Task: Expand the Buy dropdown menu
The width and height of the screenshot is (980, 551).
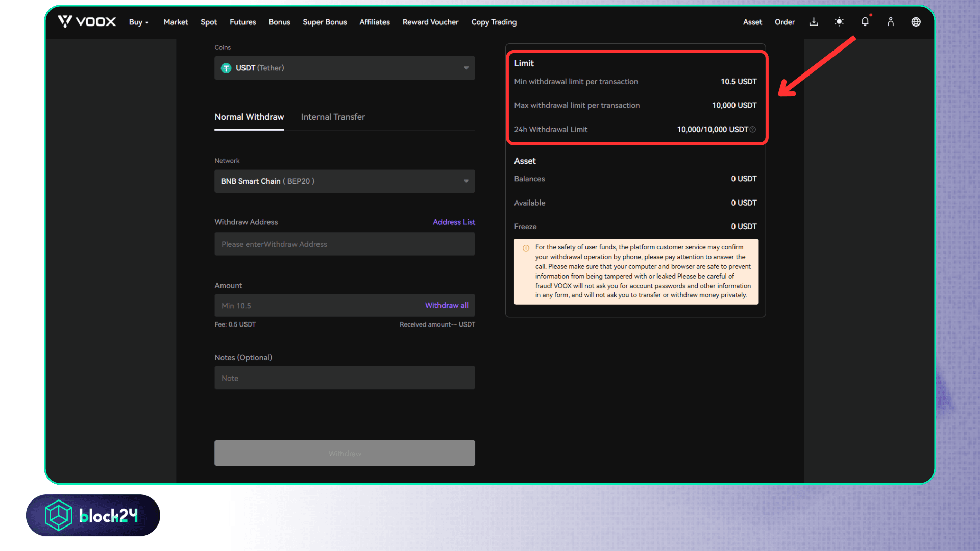Action: 138,22
